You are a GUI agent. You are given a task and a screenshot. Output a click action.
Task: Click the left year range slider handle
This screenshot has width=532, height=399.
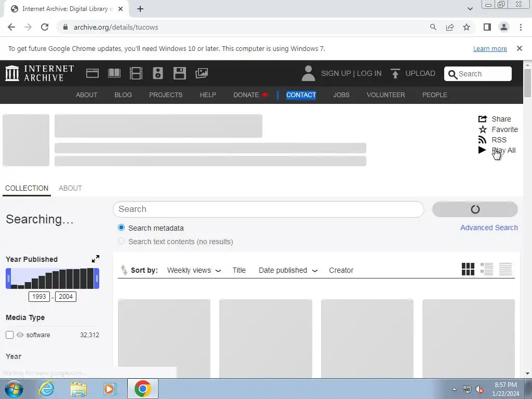tap(8, 278)
